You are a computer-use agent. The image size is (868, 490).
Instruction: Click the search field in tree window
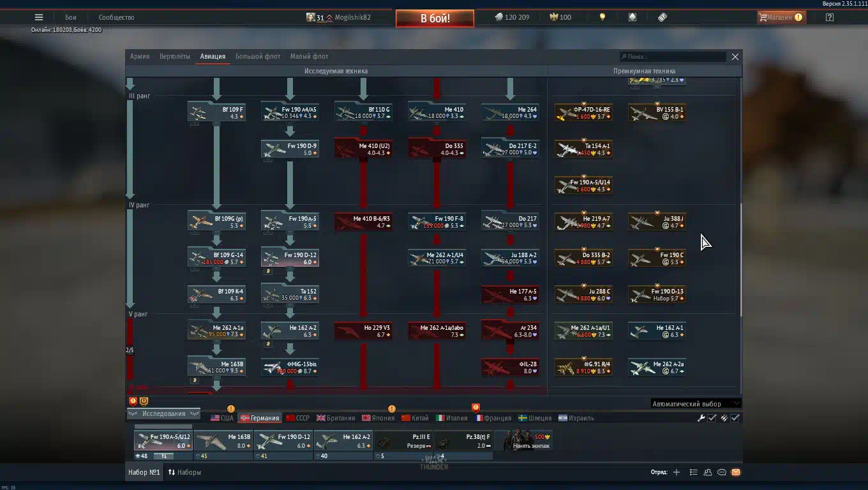tap(673, 57)
